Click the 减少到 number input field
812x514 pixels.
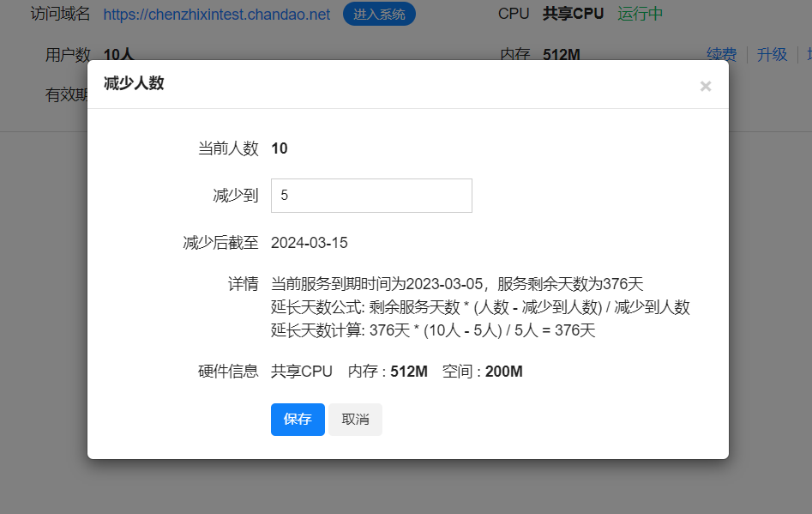click(x=371, y=196)
